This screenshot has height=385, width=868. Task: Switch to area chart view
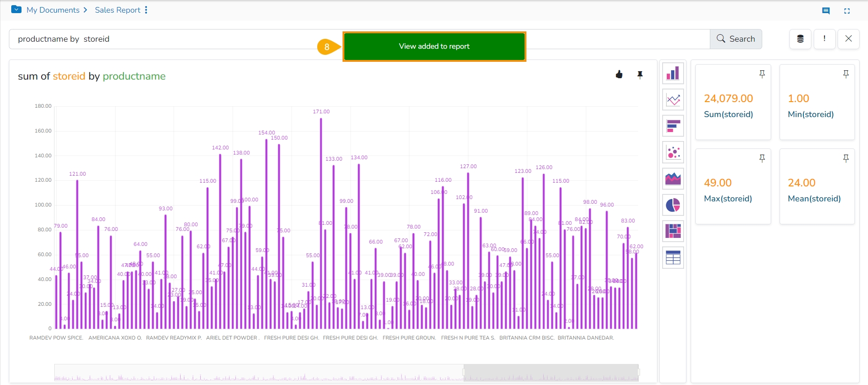(x=673, y=178)
